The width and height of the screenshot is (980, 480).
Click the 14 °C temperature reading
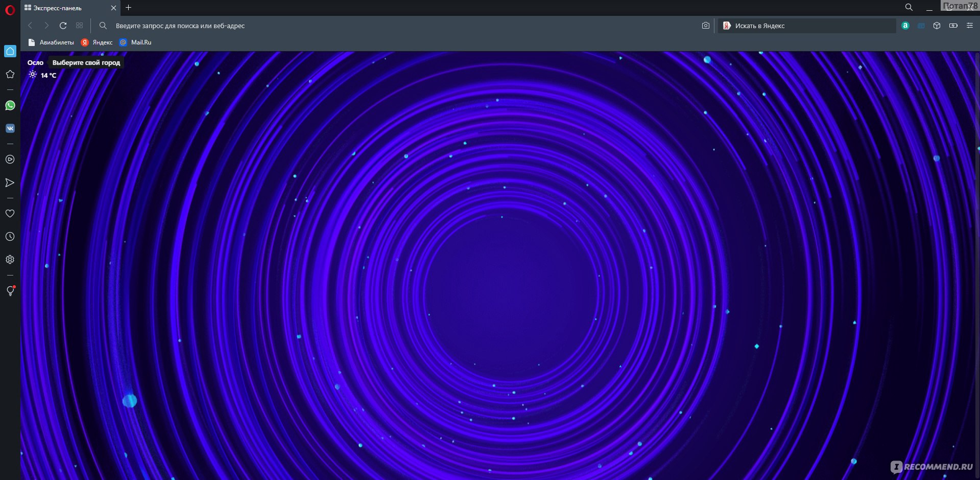pyautogui.click(x=49, y=75)
